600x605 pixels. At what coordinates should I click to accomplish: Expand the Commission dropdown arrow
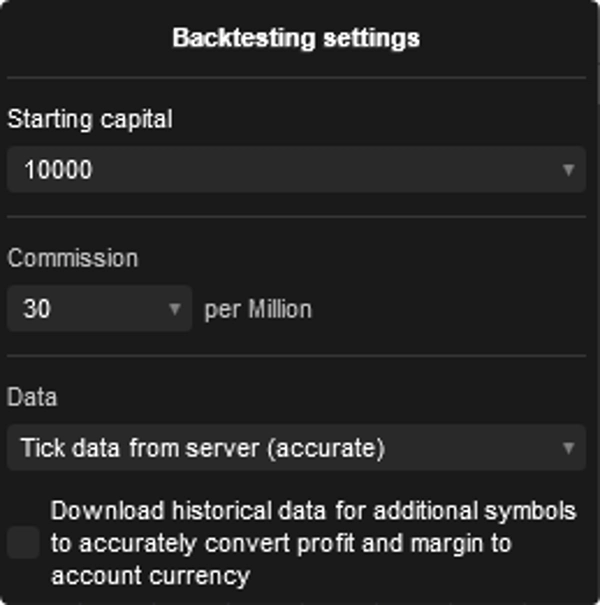[174, 309]
